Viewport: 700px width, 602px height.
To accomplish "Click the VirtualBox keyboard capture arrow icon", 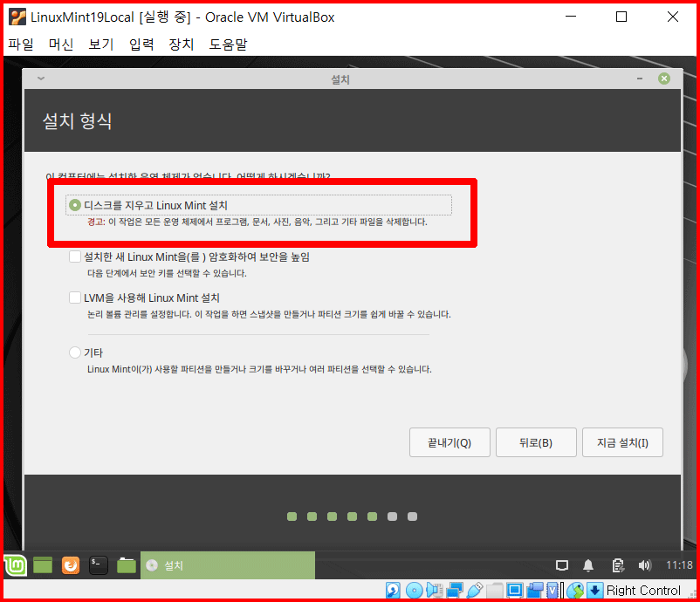I will coord(594,591).
